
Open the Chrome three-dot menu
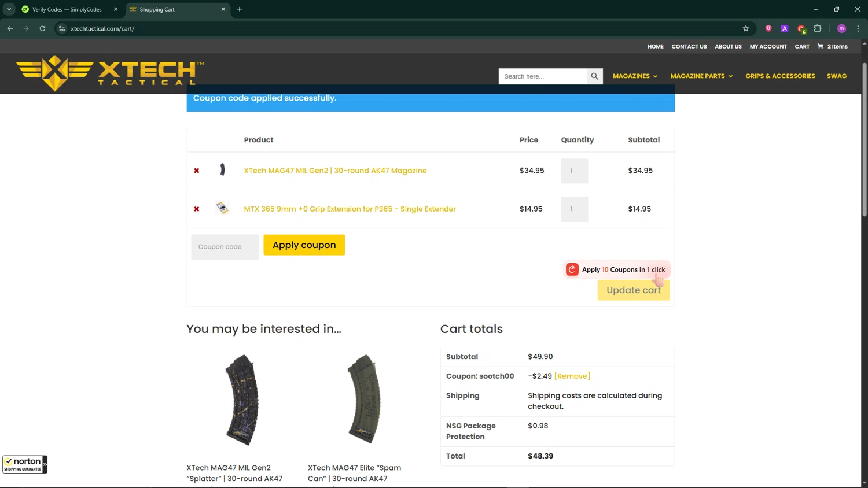pyautogui.click(x=858, y=28)
